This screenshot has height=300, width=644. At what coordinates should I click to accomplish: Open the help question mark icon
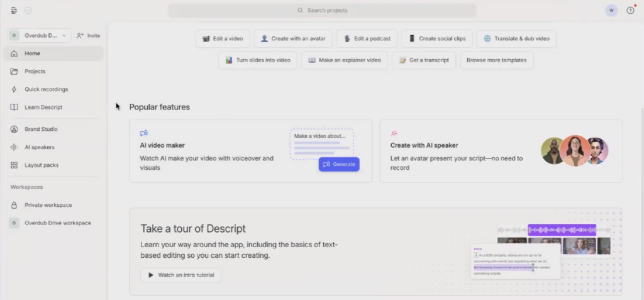click(x=630, y=10)
